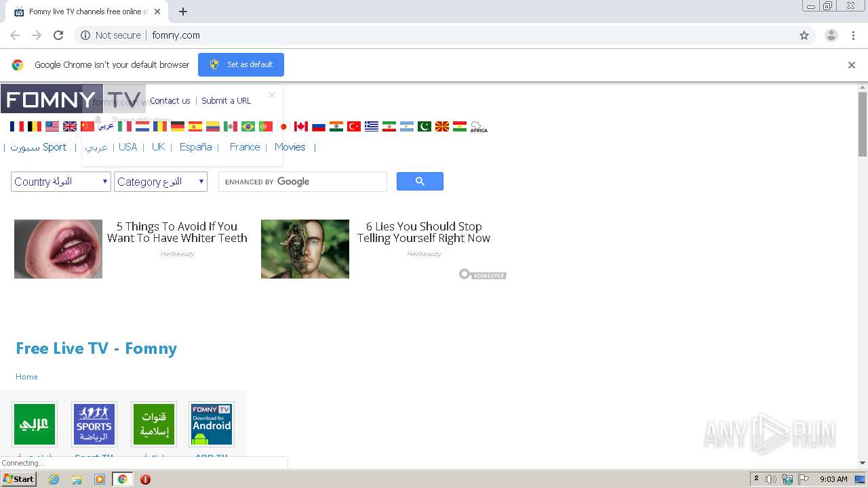Viewport: 868px width, 488px height.
Task: Click the Kurdistan flag icon
Action: coord(460,126)
